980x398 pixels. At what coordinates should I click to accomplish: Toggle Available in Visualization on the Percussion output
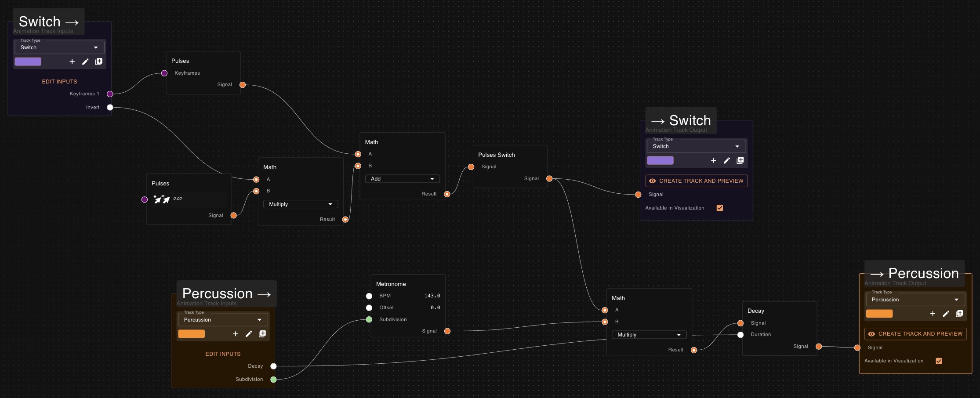tap(939, 361)
